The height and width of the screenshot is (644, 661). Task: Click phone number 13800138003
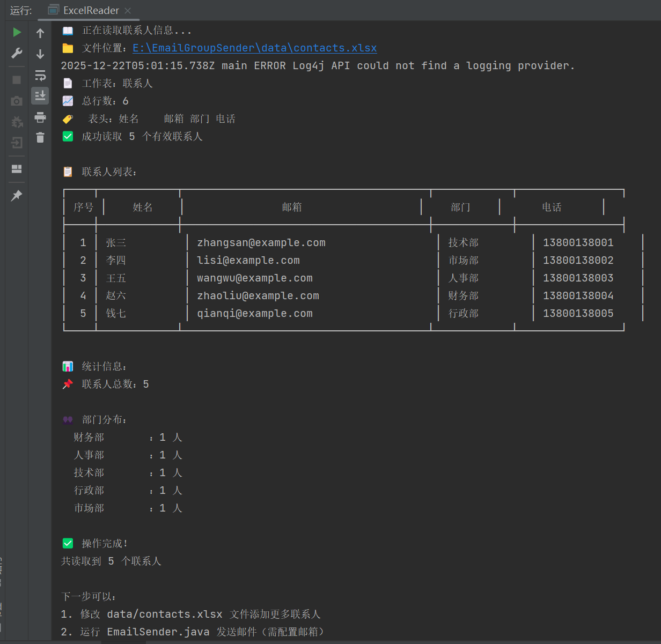[578, 278]
